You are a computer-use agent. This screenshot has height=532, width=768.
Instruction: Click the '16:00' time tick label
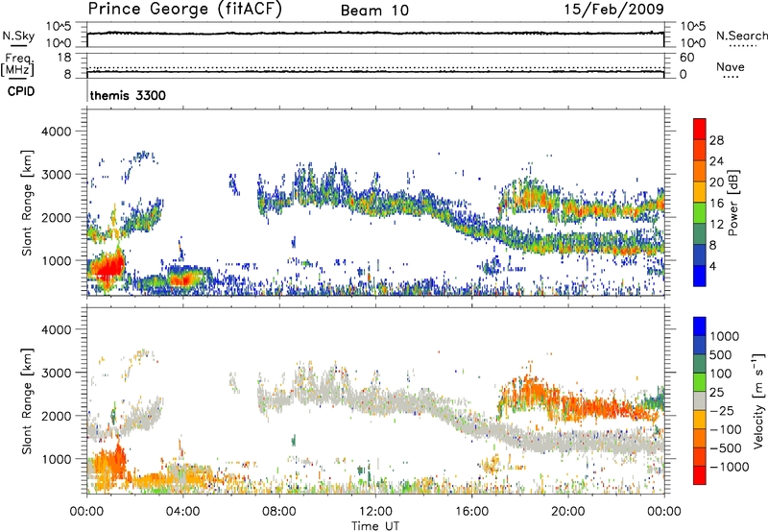click(x=471, y=512)
